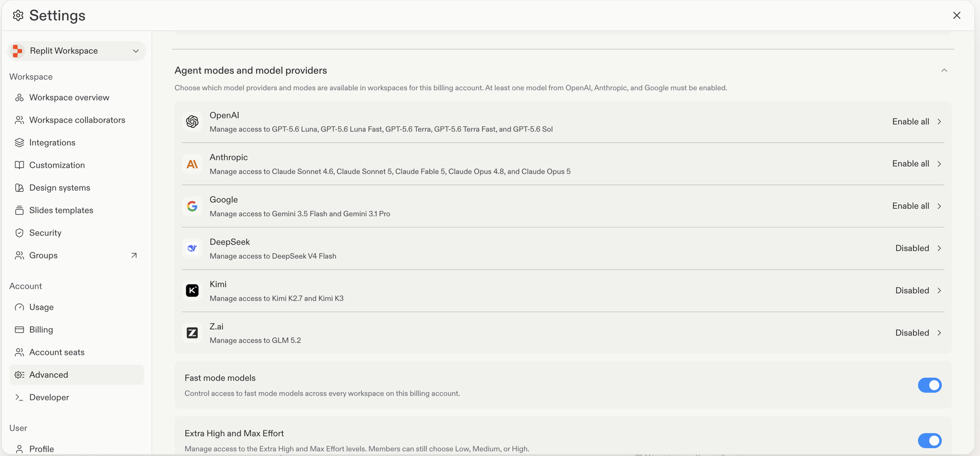980x456 pixels.
Task: Collapse Agent modes and model providers section
Action: 944,71
